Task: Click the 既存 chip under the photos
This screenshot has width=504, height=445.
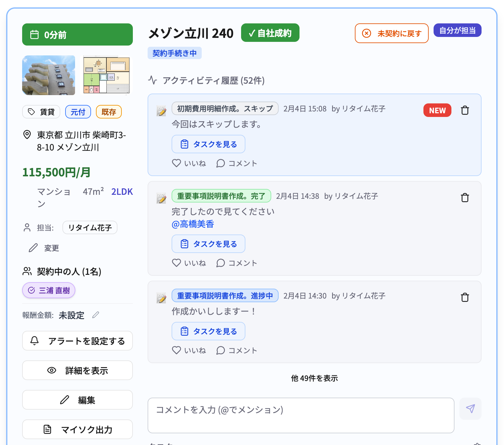Action: point(109,112)
